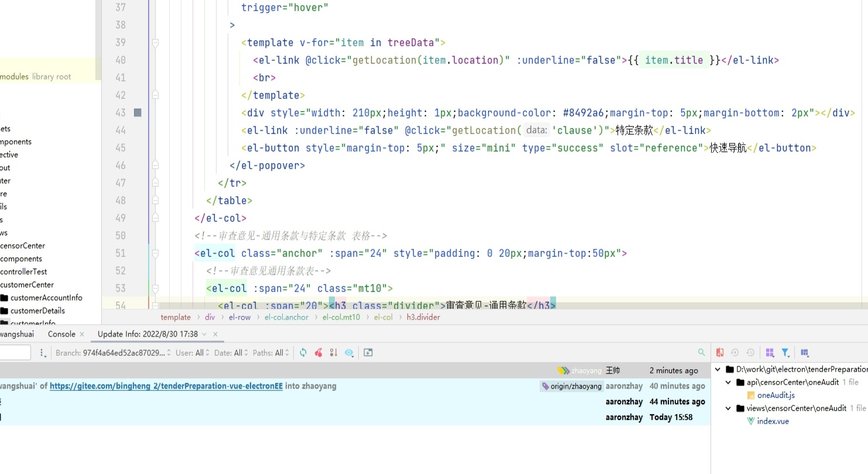The width and height of the screenshot is (868, 474).
Task: Click line number 50 in the gutter
Action: point(121,236)
